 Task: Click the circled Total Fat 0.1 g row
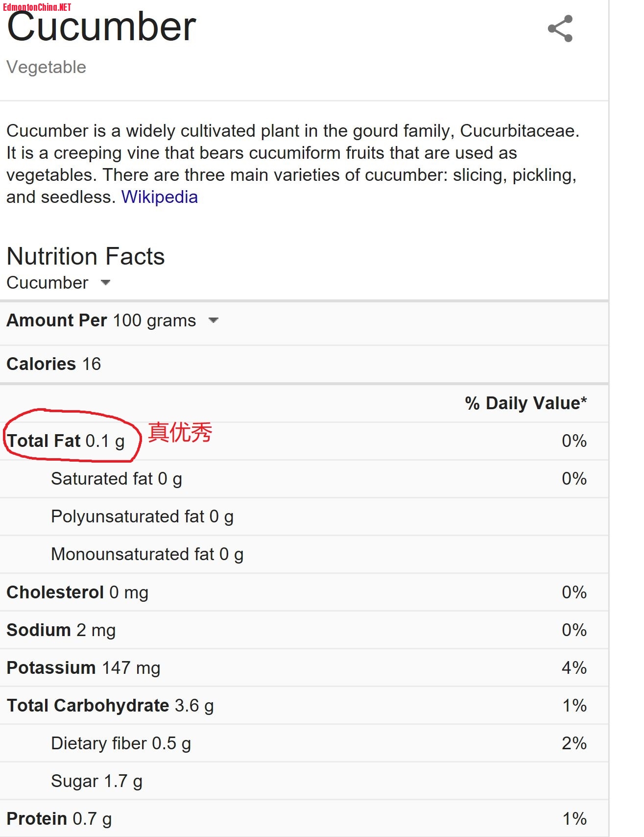[304, 441]
